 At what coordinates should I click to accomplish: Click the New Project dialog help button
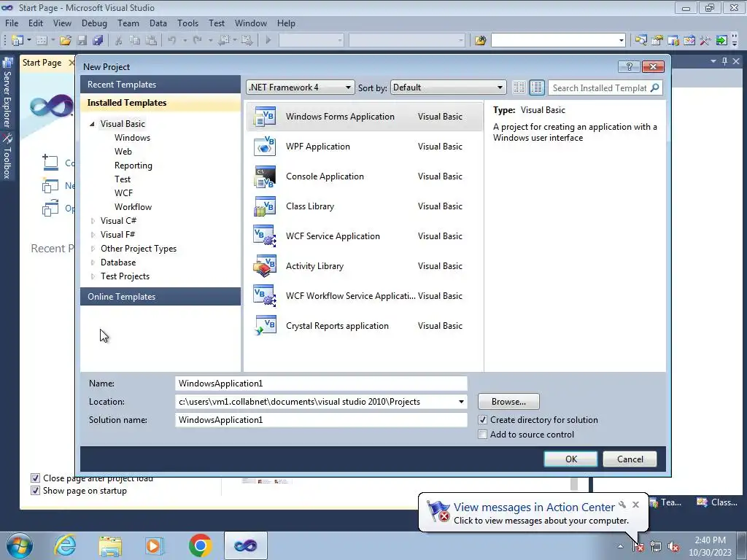[x=629, y=66]
